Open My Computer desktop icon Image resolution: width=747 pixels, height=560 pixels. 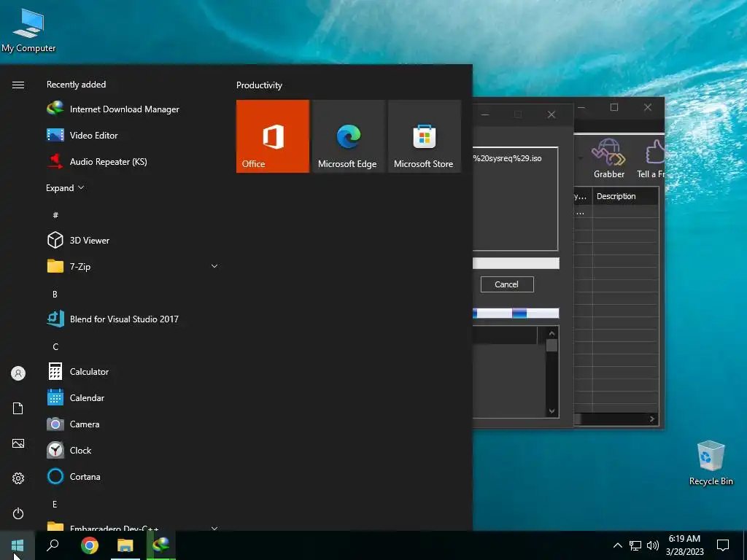28,30
